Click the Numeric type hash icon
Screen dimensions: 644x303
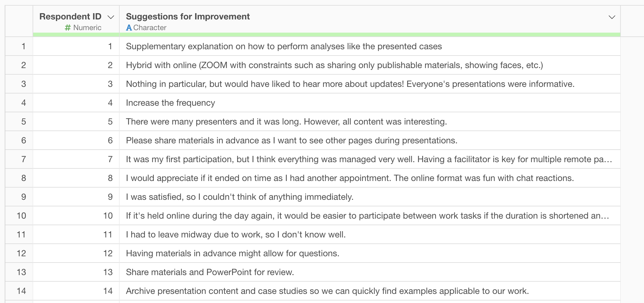(68, 28)
